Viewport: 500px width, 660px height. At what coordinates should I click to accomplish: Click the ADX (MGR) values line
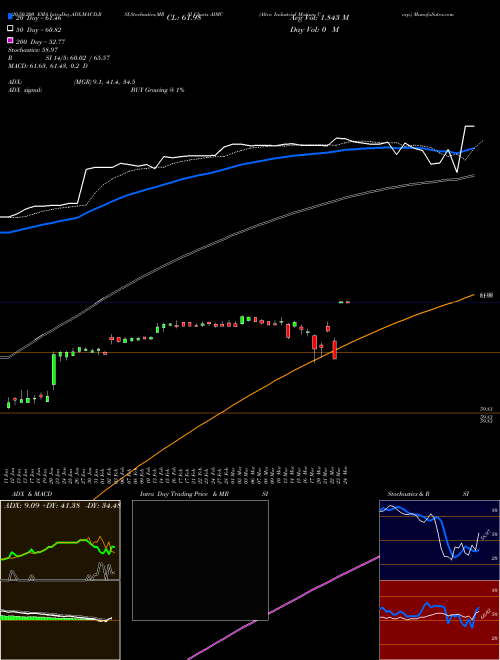coord(72,82)
